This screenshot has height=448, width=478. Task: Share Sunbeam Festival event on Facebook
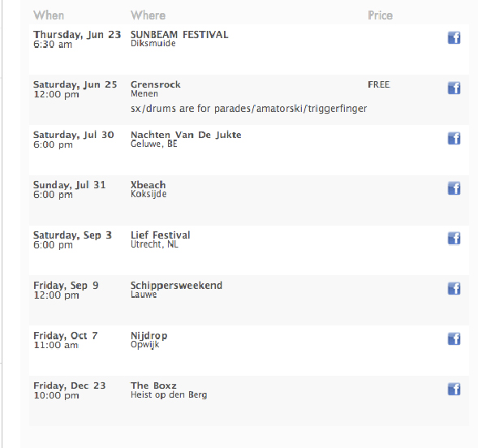pos(454,38)
